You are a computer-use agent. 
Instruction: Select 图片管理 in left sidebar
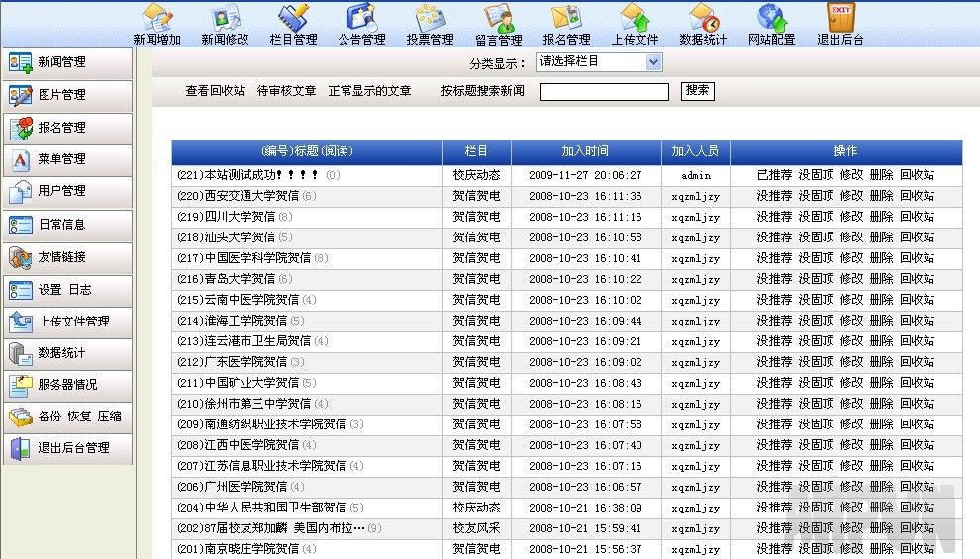point(67,95)
